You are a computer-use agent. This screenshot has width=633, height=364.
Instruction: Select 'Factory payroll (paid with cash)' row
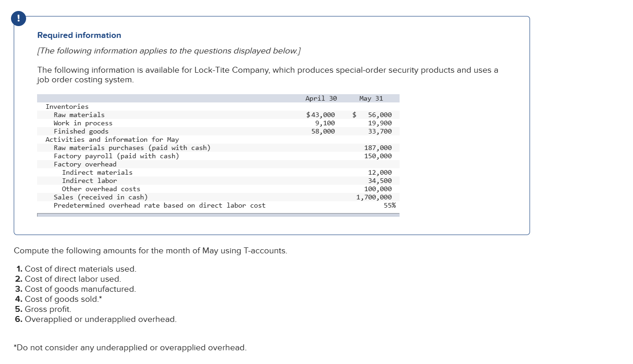(116, 156)
